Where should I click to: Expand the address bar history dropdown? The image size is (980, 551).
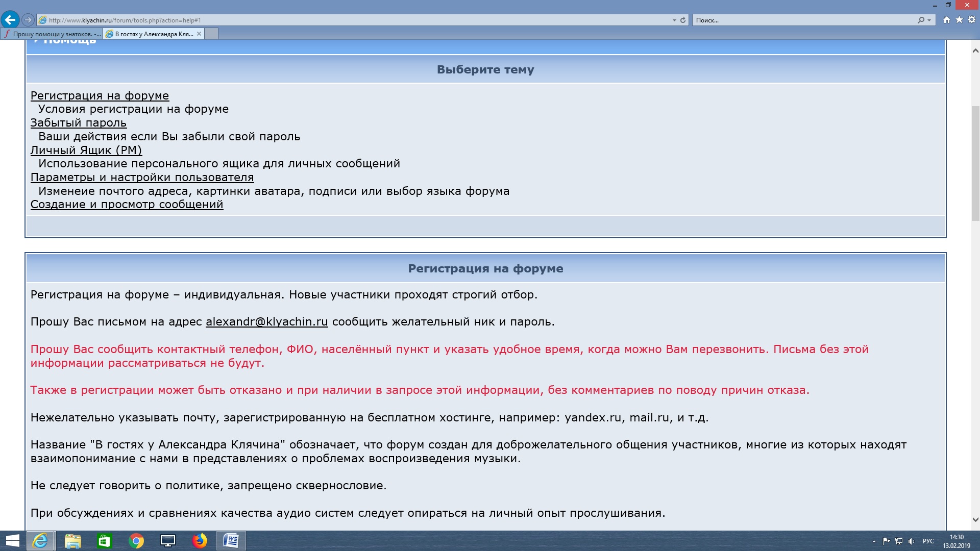coord(674,20)
